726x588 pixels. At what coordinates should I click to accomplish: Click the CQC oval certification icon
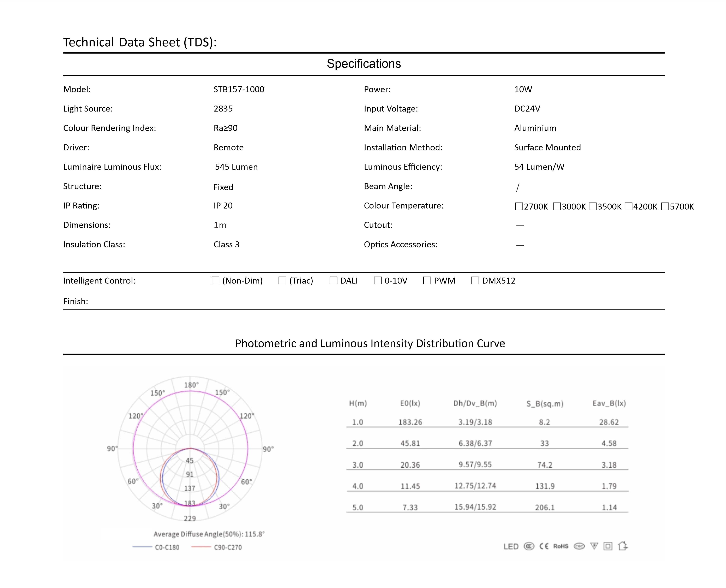coord(579,546)
